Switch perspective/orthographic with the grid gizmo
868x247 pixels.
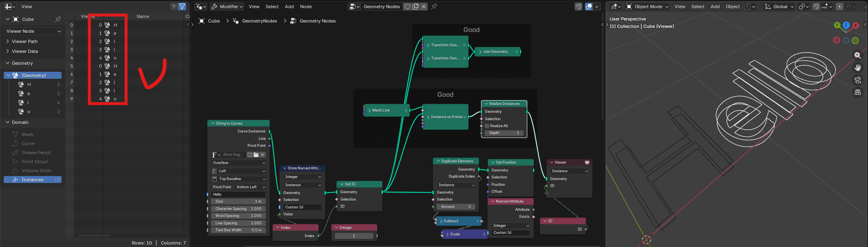tap(857, 92)
